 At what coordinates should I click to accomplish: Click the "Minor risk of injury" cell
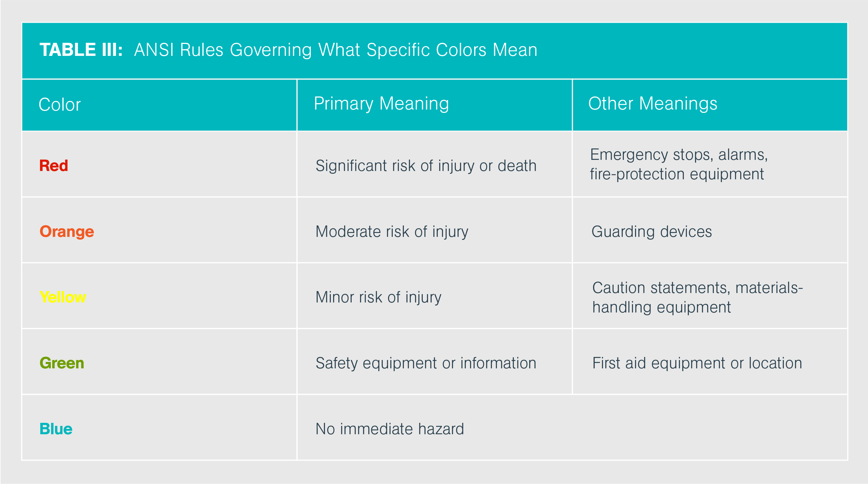coord(378,297)
